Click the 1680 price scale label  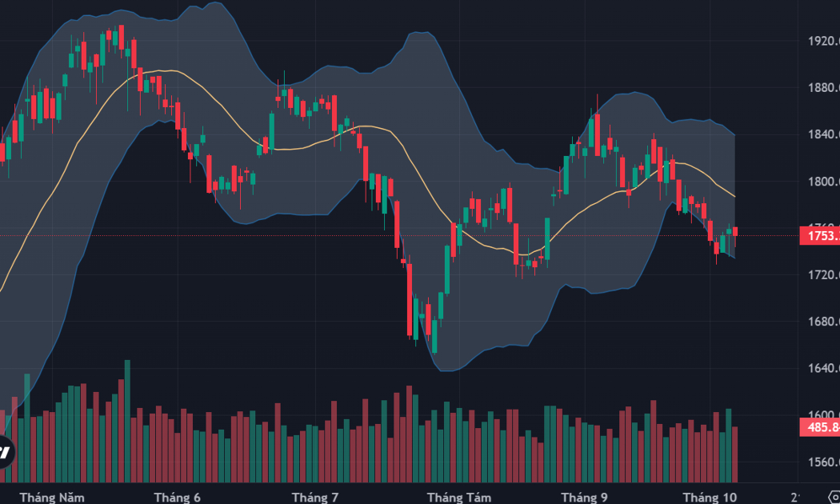[823, 322]
